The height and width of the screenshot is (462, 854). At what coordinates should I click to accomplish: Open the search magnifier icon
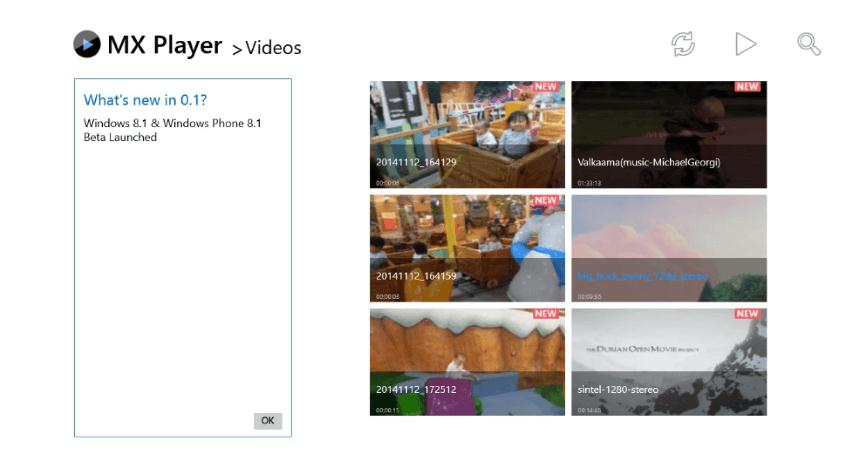(809, 44)
